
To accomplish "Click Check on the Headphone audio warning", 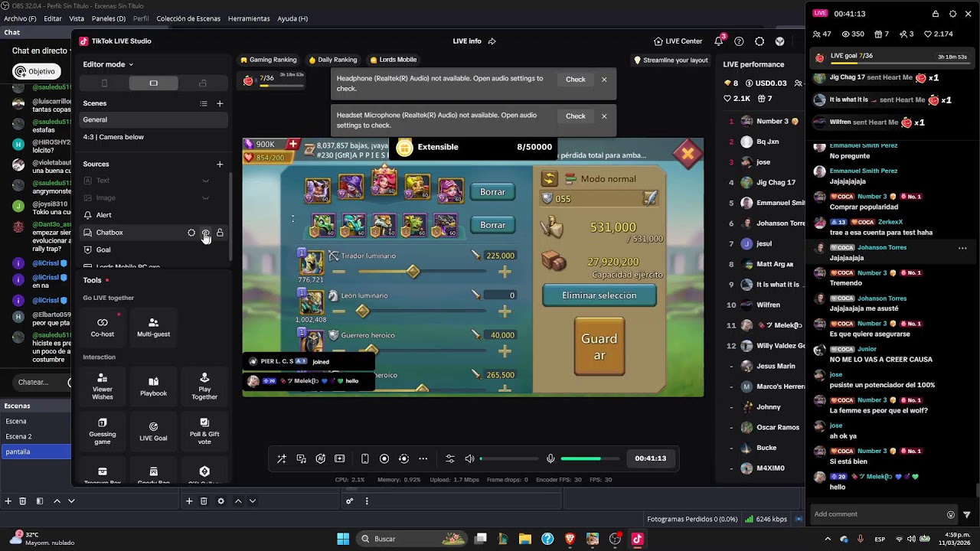I will (576, 80).
